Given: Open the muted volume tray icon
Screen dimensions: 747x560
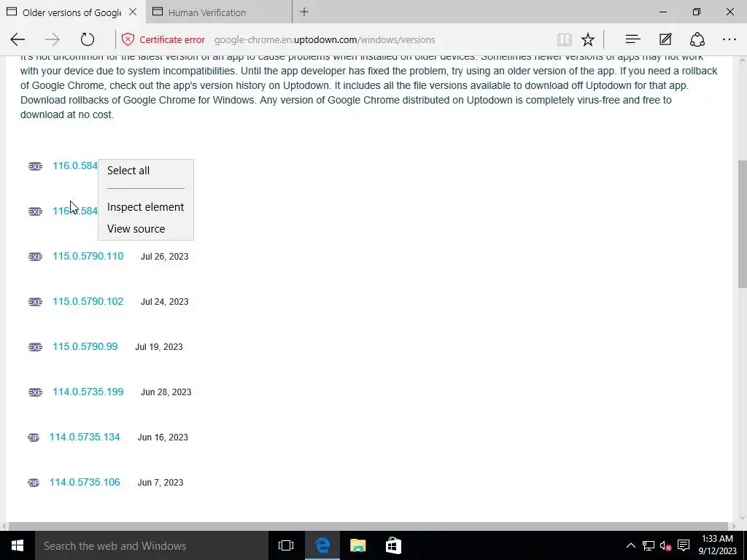Looking at the screenshot, I should (665, 545).
